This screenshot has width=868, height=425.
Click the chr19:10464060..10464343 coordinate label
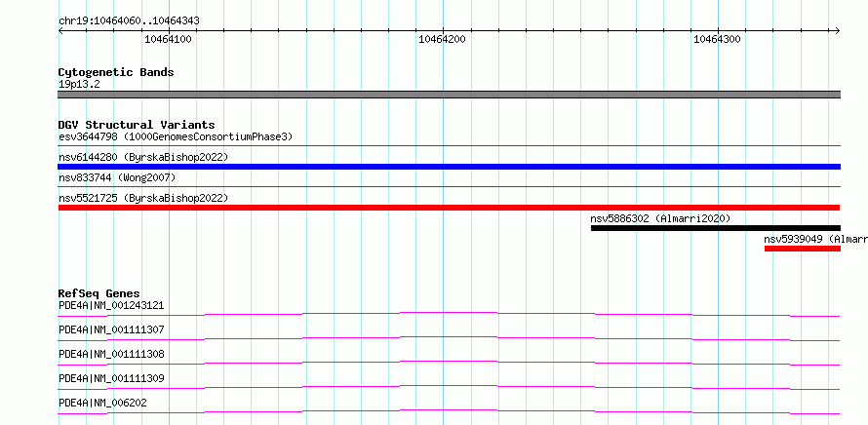click(x=129, y=21)
